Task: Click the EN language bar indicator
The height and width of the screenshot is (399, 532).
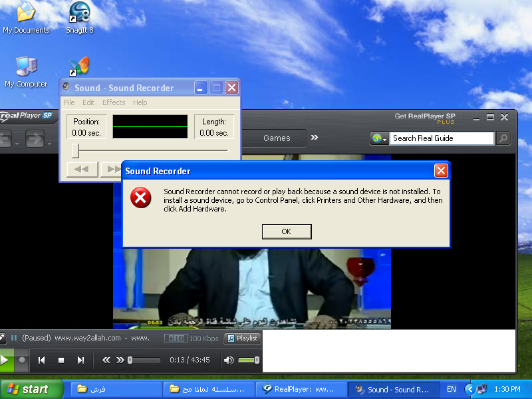Action: (452, 390)
